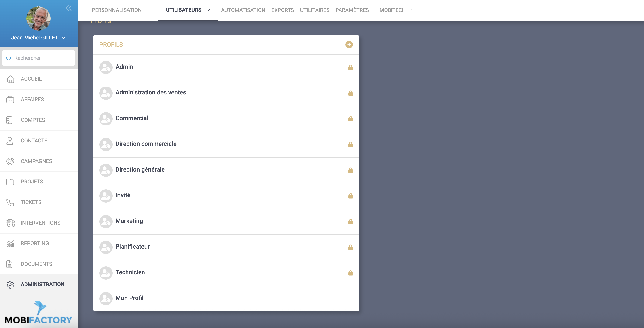Image resolution: width=644 pixels, height=328 pixels.
Task: Click the user avatar photo
Action: point(39,18)
